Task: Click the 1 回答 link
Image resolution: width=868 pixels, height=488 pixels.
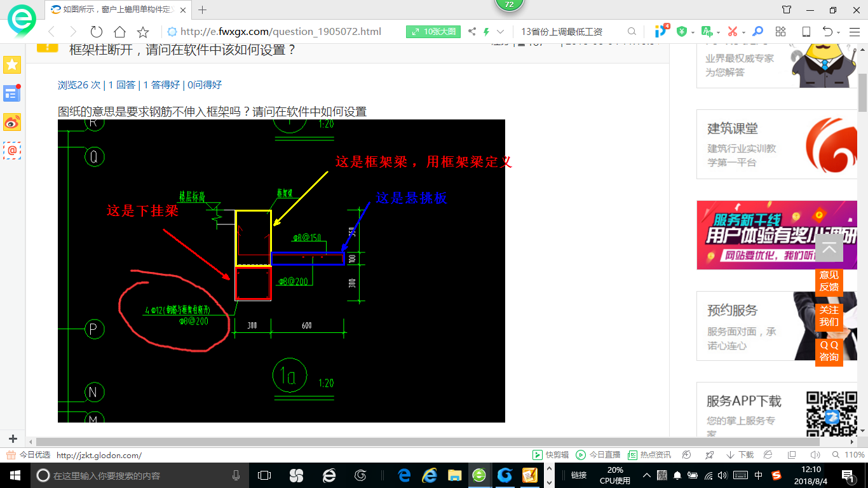Action: coord(121,85)
